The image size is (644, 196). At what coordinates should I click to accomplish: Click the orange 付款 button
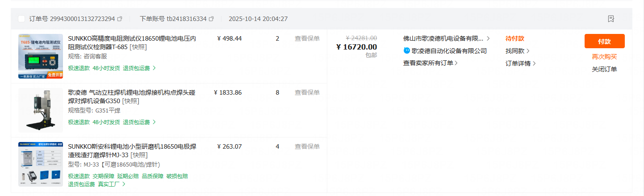[604, 41]
